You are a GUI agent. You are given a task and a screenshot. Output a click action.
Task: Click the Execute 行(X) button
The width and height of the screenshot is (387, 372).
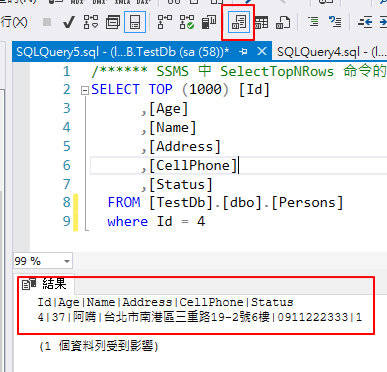14,22
